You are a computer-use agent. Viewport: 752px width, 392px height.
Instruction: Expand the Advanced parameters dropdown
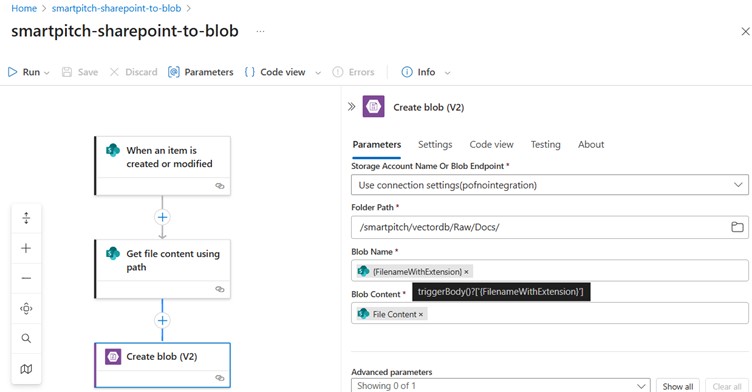pos(500,386)
